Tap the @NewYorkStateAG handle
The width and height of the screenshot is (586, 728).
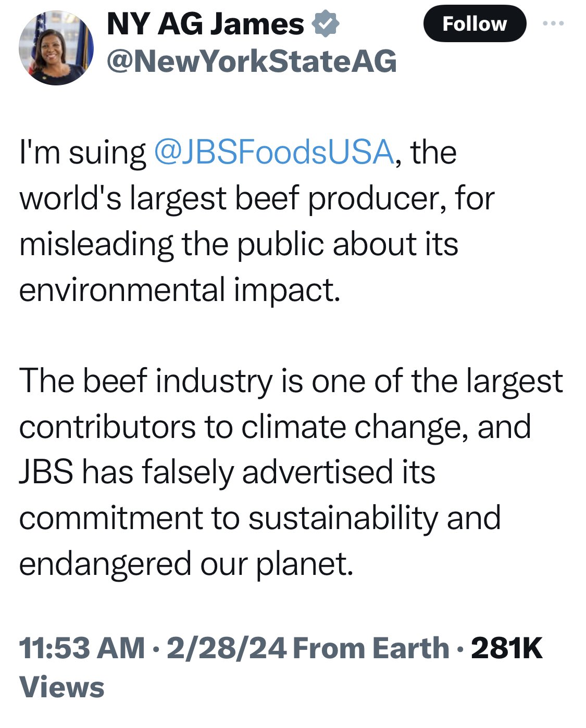(x=252, y=61)
